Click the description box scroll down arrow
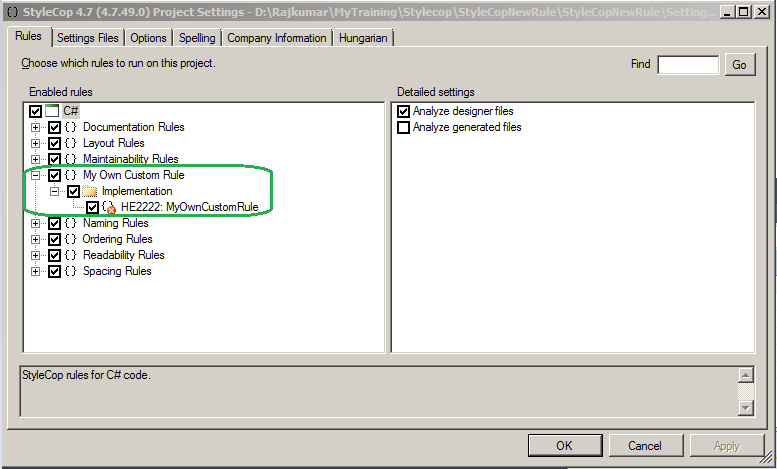 (x=746, y=408)
